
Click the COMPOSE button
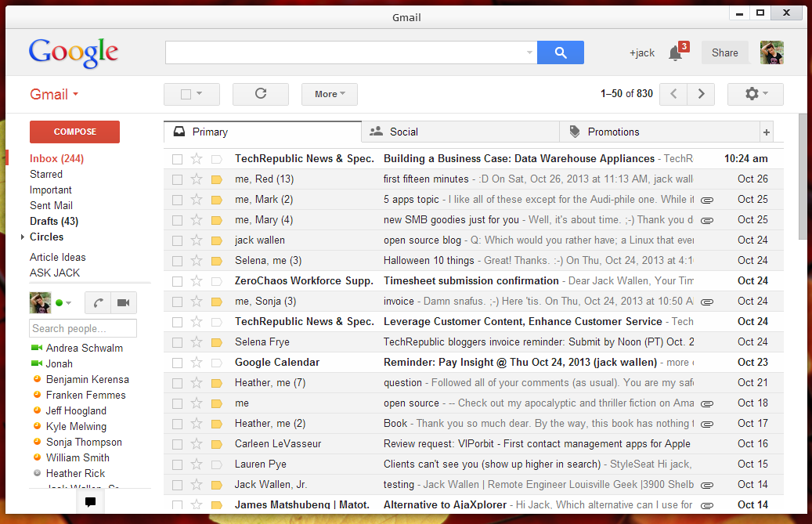coord(74,132)
